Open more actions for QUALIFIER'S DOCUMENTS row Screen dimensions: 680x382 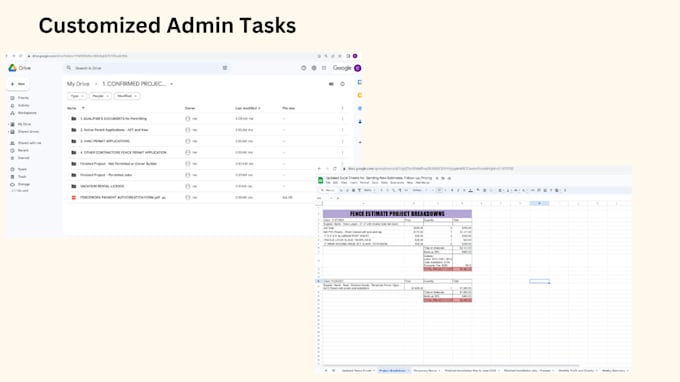(x=342, y=118)
